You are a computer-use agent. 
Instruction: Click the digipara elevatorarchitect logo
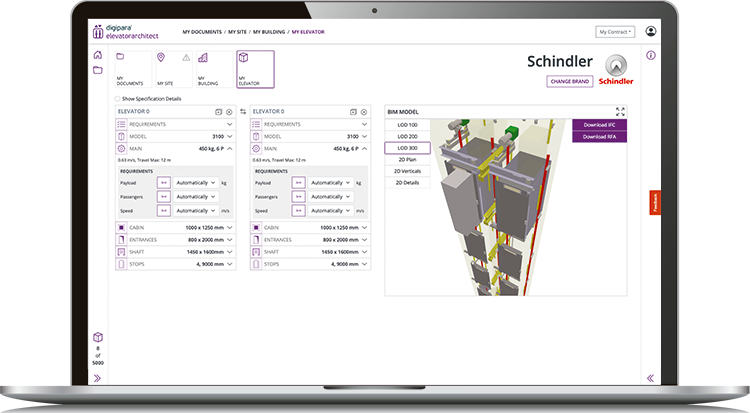(125, 32)
